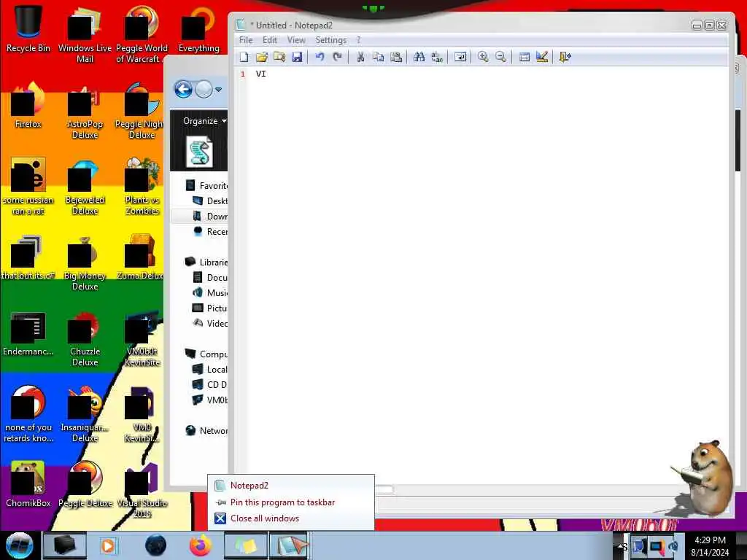Screen dimensions: 747x560
Task: Open Windows Media Player from taskbar
Action: [108, 545]
